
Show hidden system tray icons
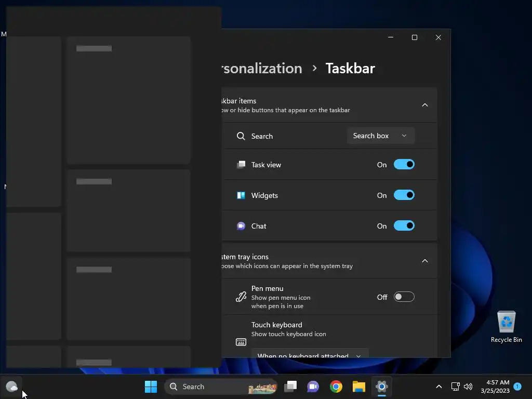pos(438,387)
